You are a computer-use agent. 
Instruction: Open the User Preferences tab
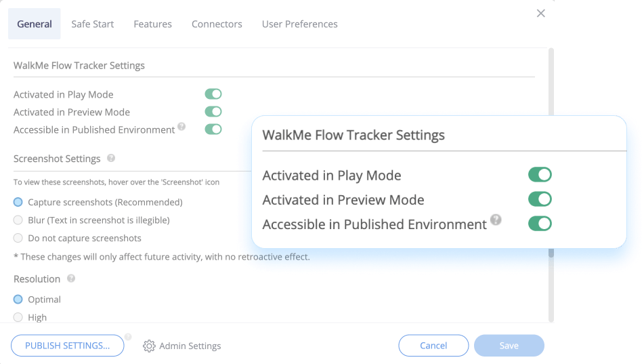300,24
